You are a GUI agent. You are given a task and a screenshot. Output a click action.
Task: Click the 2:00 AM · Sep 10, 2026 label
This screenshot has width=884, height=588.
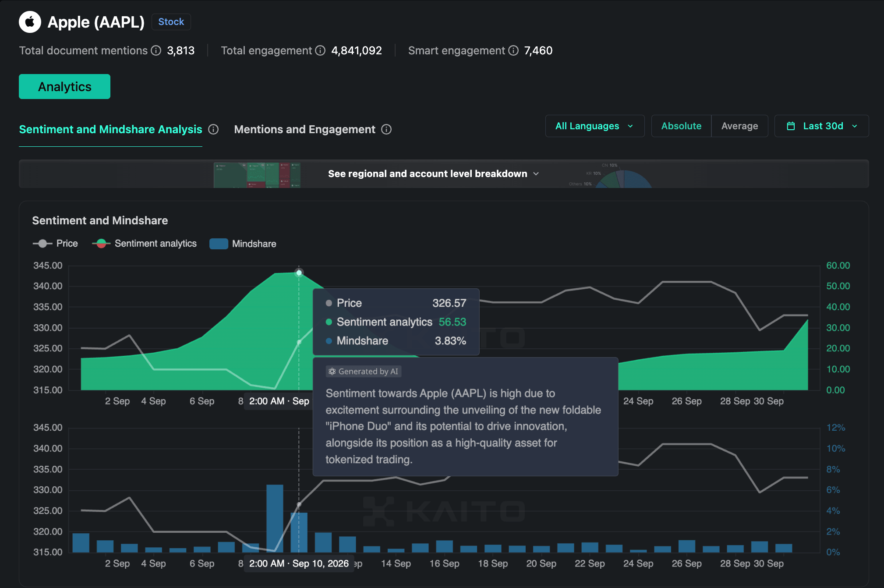(x=299, y=563)
